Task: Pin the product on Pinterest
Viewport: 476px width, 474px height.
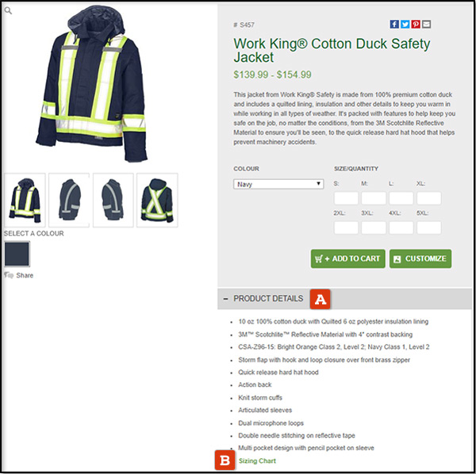Action: coord(416,25)
